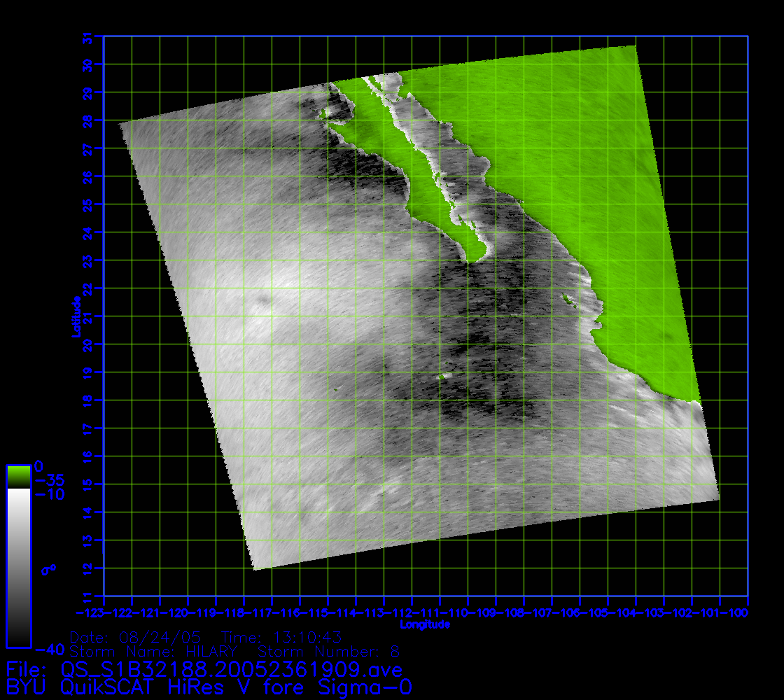Click the Date: 08/24/05 text

point(136,638)
